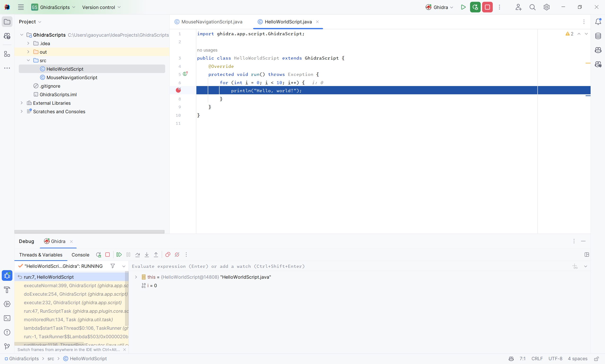605x364 pixels.
Task: Expand External Libraries node
Action: point(22,103)
